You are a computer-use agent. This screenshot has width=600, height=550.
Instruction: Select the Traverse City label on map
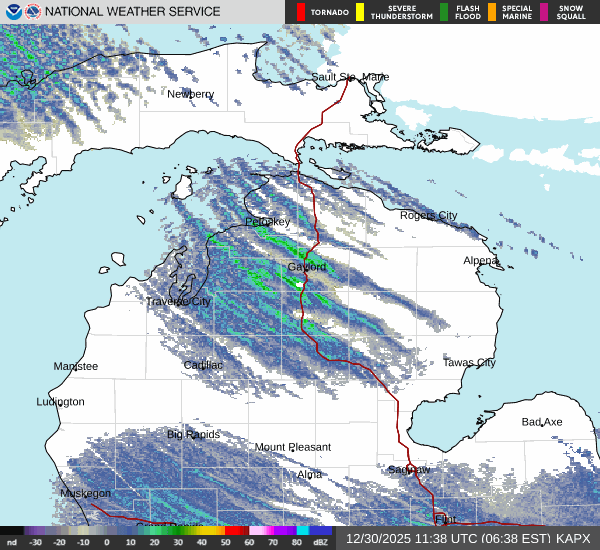(178, 301)
